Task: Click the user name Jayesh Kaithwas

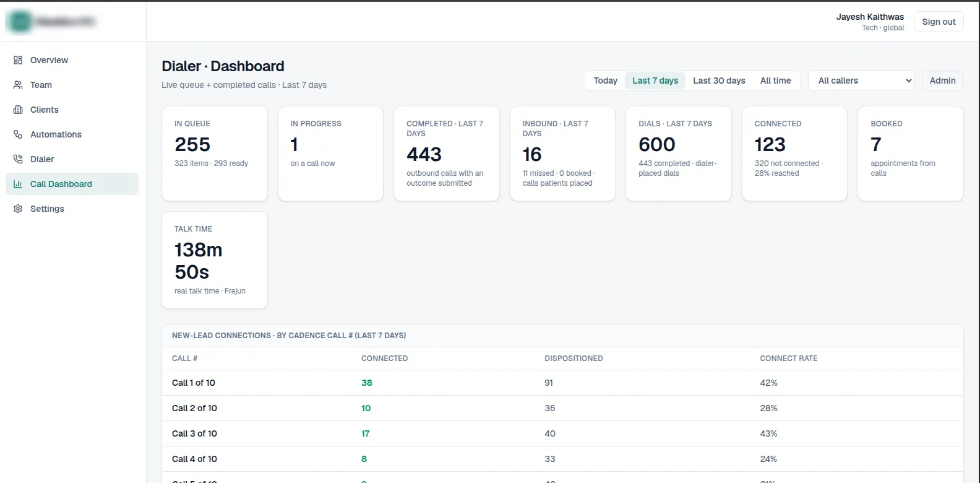Action: tap(870, 17)
